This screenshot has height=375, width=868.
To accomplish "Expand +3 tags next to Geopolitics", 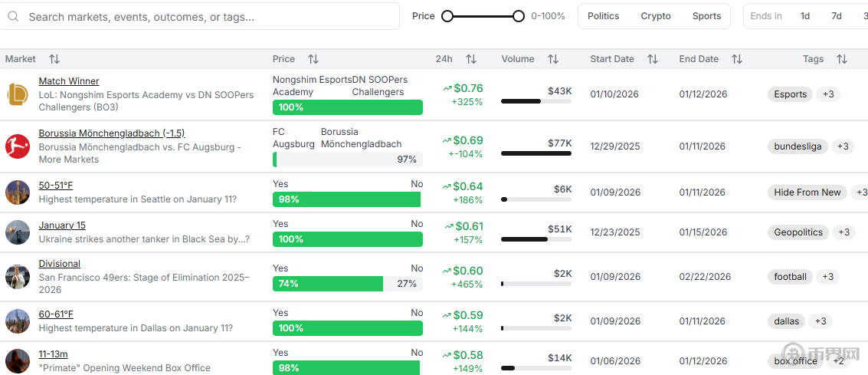I will tap(843, 232).
